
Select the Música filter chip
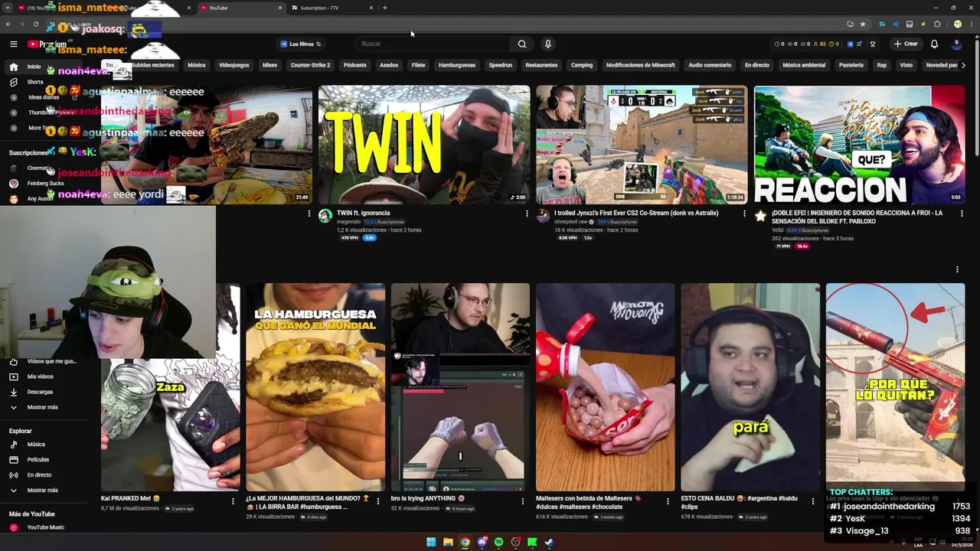[197, 65]
